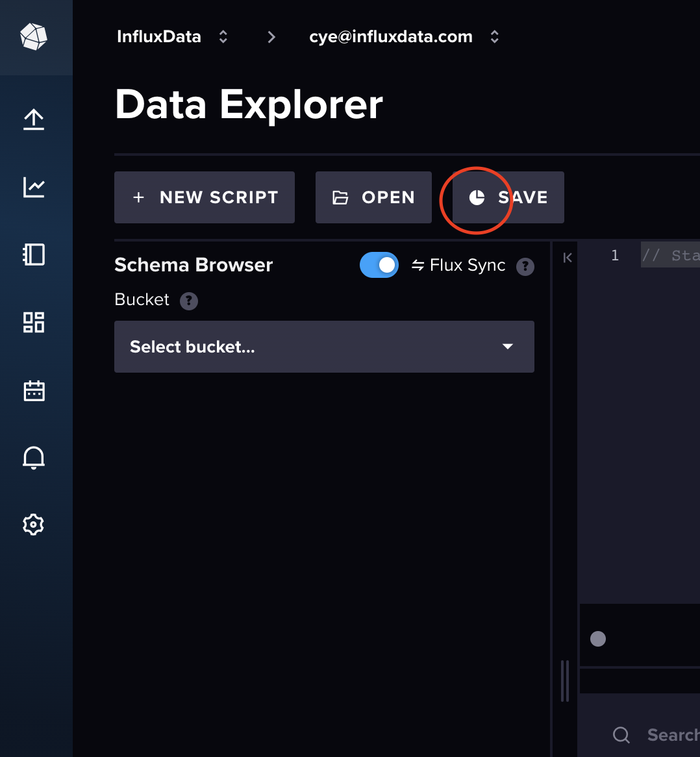Open the cye@influxdata.com account switcher
The width and height of the screenshot is (700, 757).
494,37
